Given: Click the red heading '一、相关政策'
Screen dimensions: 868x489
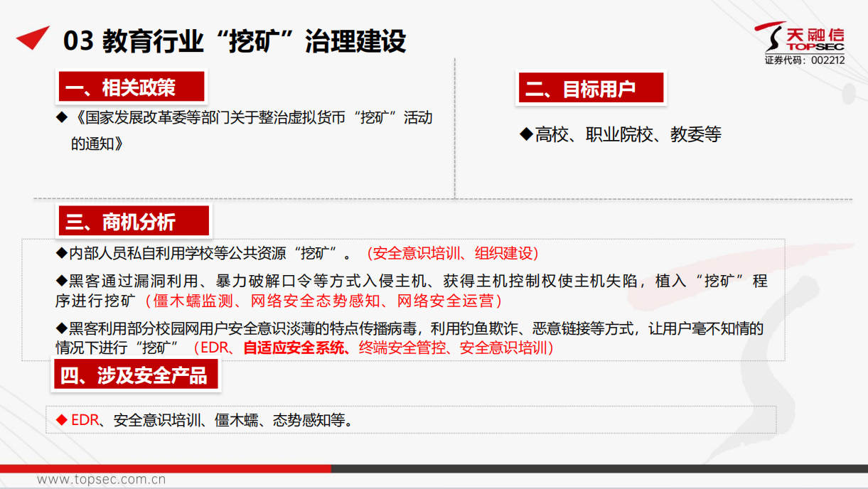Looking at the screenshot, I should pos(131,87).
